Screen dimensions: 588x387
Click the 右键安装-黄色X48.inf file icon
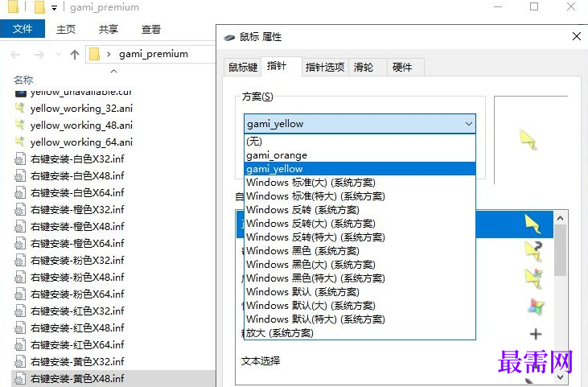pyautogui.click(x=20, y=378)
